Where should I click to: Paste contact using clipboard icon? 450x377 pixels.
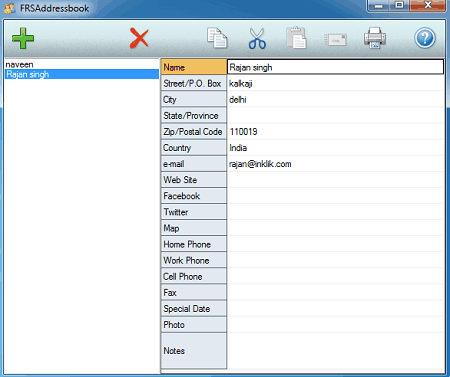[296, 38]
